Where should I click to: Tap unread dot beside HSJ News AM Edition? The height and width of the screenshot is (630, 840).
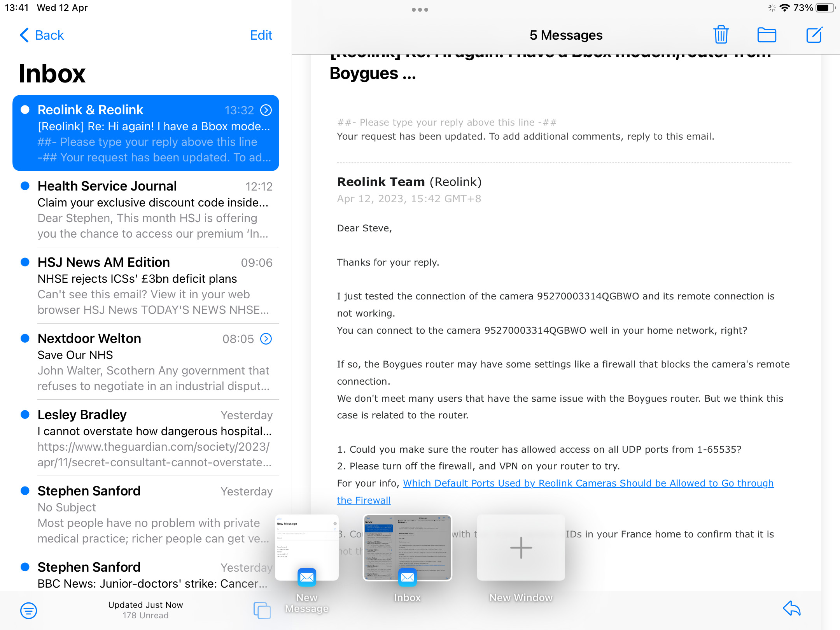(25, 262)
